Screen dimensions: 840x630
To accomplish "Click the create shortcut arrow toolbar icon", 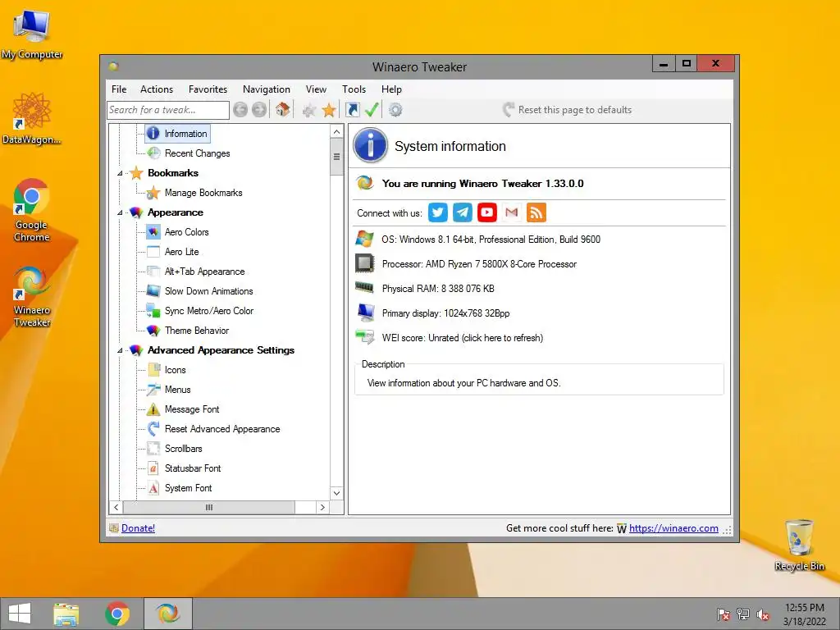I will pos(352,110).
